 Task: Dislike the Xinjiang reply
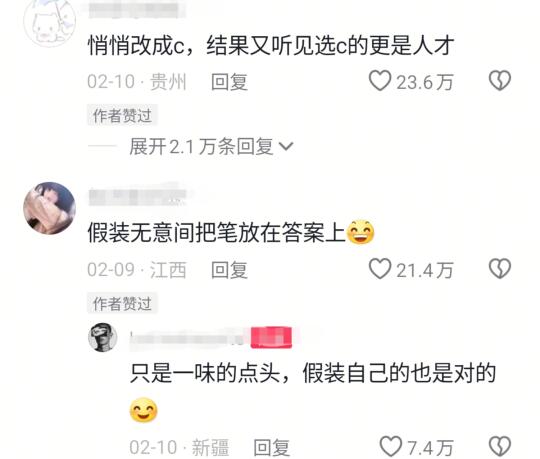point(500,447)
